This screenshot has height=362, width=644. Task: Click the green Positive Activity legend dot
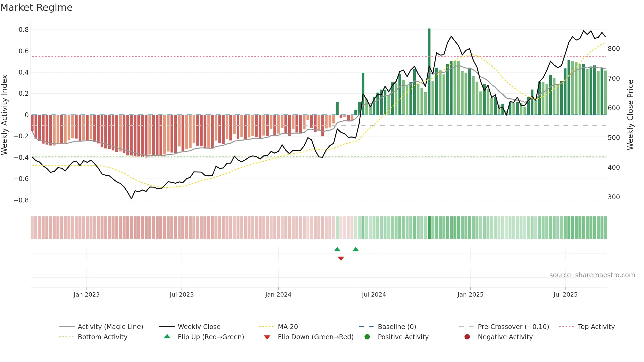(367, 337)
